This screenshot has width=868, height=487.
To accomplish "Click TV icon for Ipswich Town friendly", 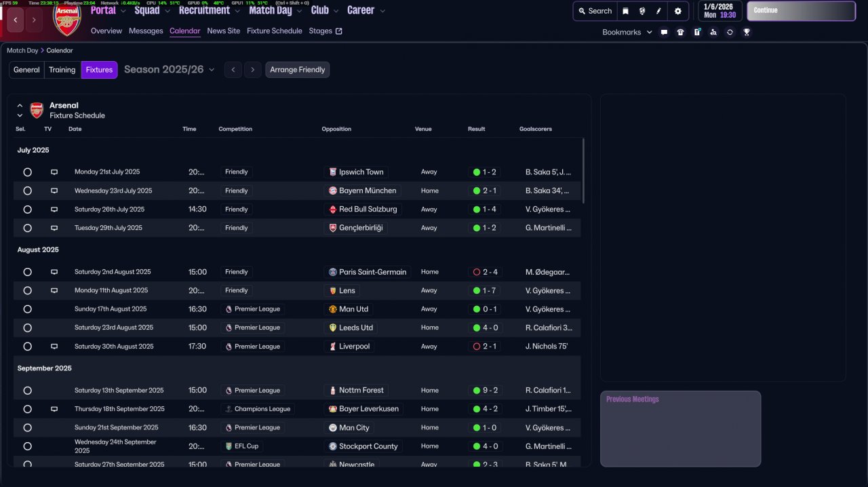I will click(x=54, y=172).
